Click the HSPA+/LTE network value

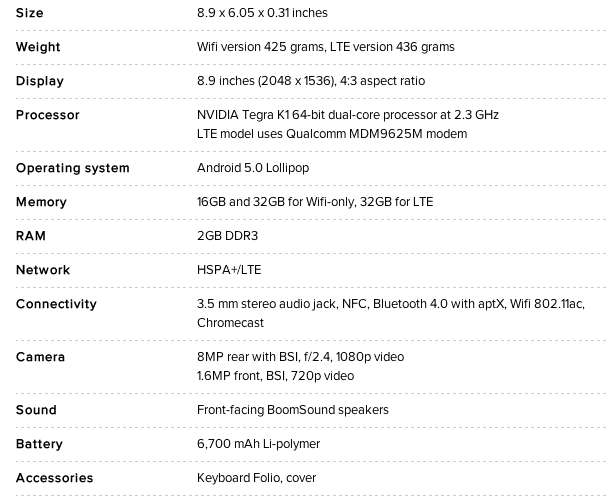(x=229, y=270)
